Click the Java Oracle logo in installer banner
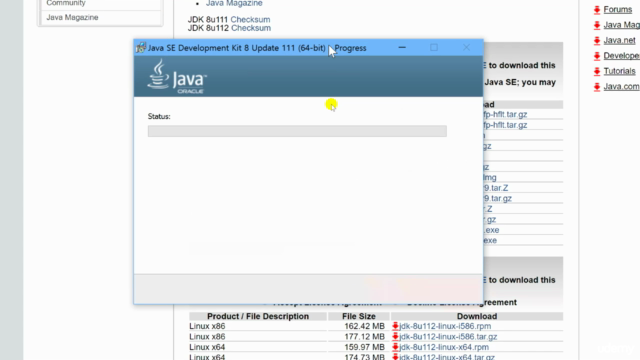The height and width of the screenshot is (360, 640). click(x=177, y=76)
